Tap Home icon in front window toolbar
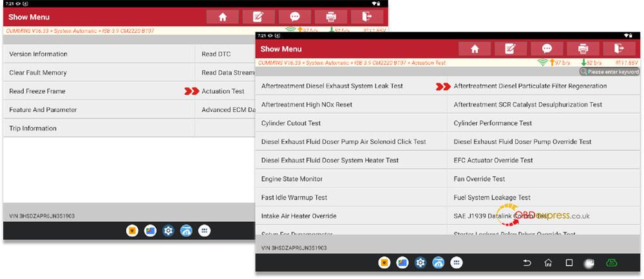644x279 pixels. (475, 49)
